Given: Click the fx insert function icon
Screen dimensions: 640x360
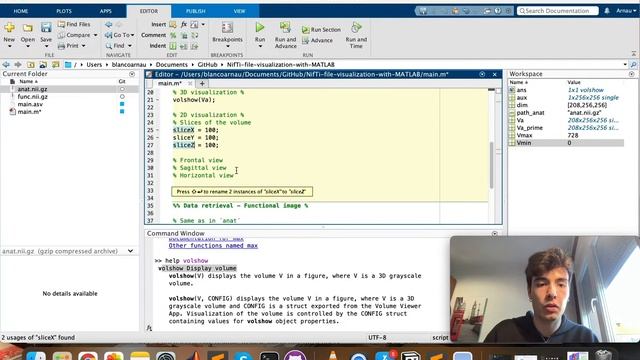Looking at the screenshot, I should point(184,24).
